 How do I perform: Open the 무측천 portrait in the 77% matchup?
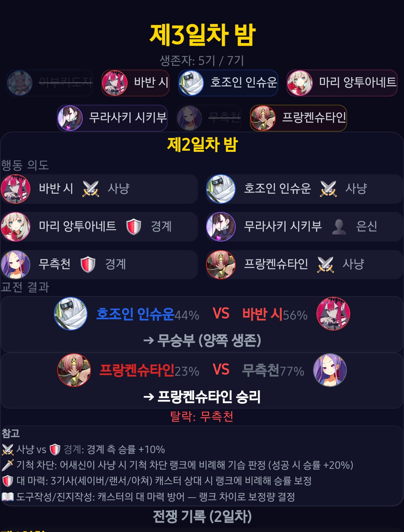(330, 370)
